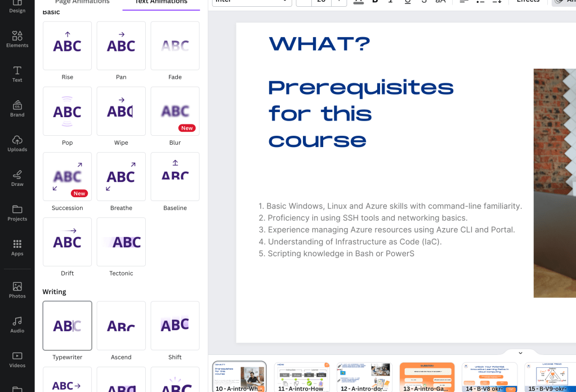Apply the Shift writing animation
This screenshot has height=392, width=576.
[175, 326]
